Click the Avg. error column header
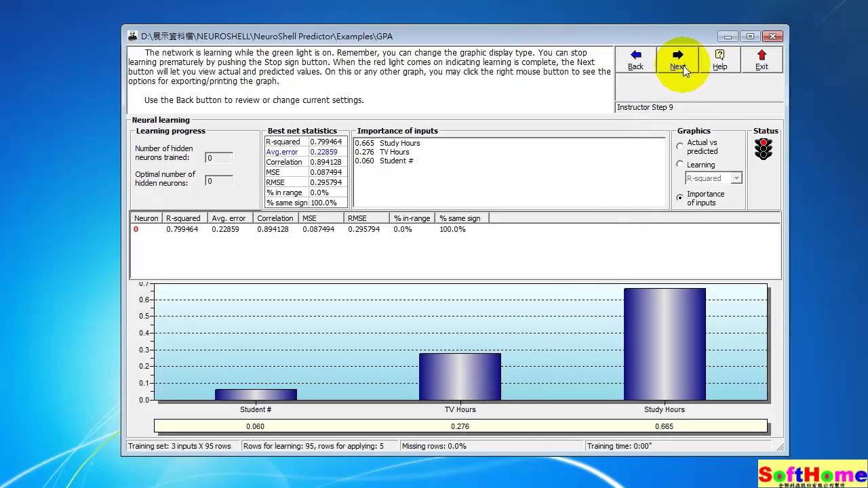The image size is (868, 488). coord(230,218)
